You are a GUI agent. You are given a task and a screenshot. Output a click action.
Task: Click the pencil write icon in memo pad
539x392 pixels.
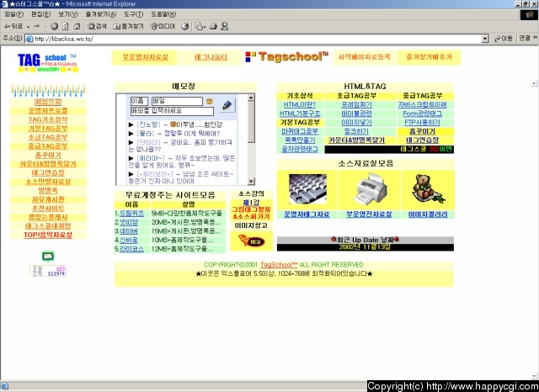[227, 105]
